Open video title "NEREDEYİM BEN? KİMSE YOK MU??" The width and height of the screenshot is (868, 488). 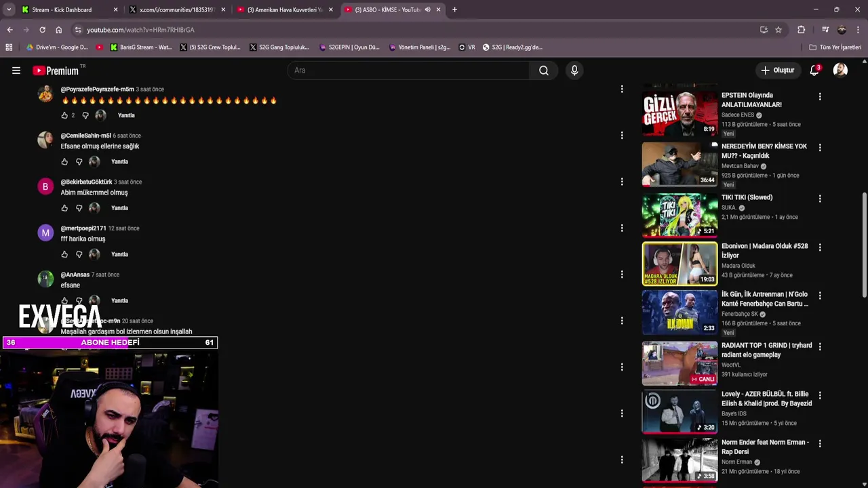[764, 151]
